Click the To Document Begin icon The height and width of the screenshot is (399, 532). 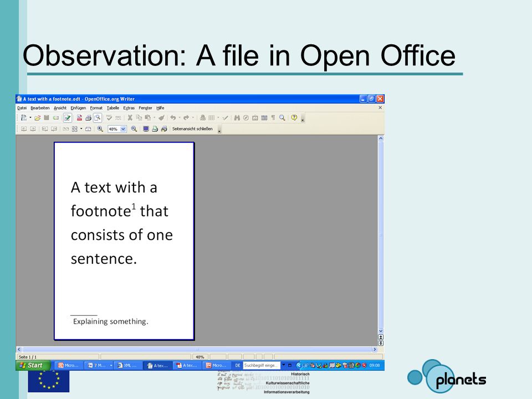click(x=45, y=129)
